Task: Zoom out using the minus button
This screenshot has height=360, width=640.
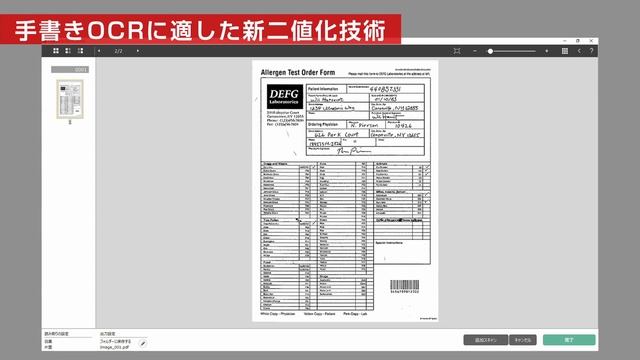Action: pos(475,51)
